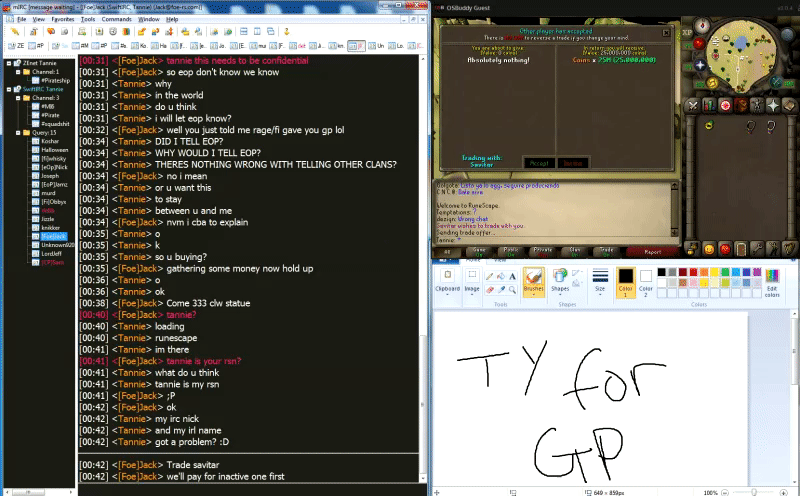Image resolution: width=800 pixels, height=496 pixels.
Task: Pick the black swatch in the Paint palette
Action: click(x=661, y=272)
